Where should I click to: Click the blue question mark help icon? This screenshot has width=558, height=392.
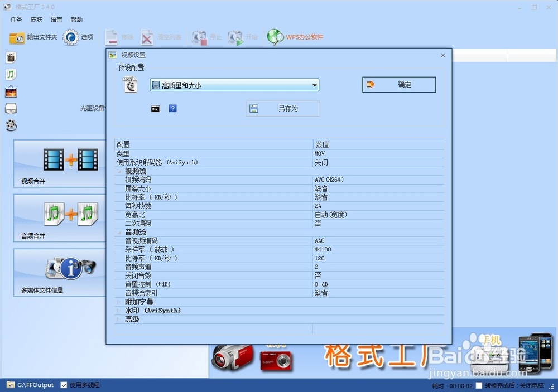tap(172, 108)
